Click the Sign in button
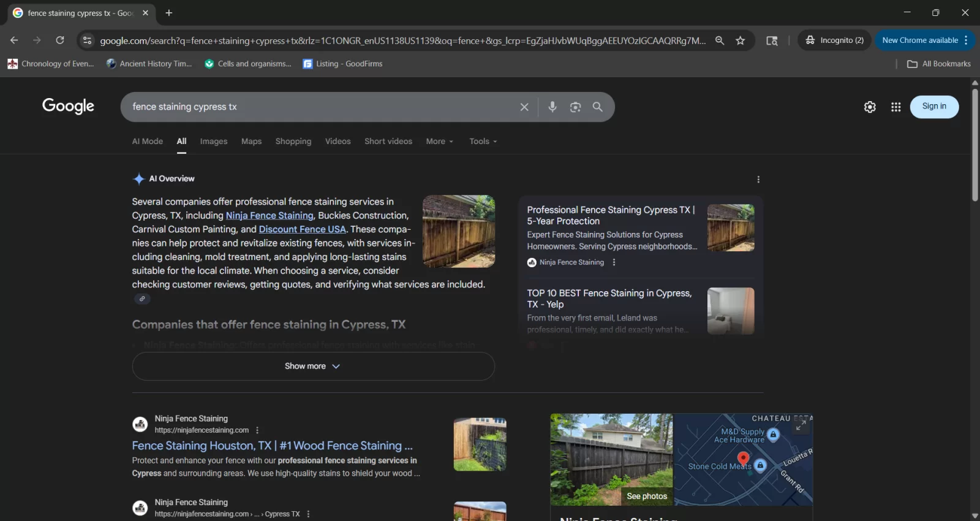The image size is (980, 521). 934,107
